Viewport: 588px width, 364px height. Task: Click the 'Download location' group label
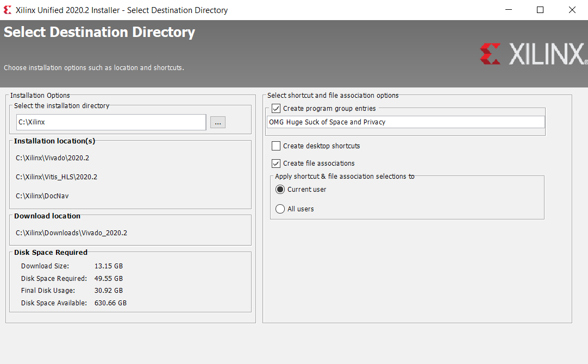click(x=47, y=216)
